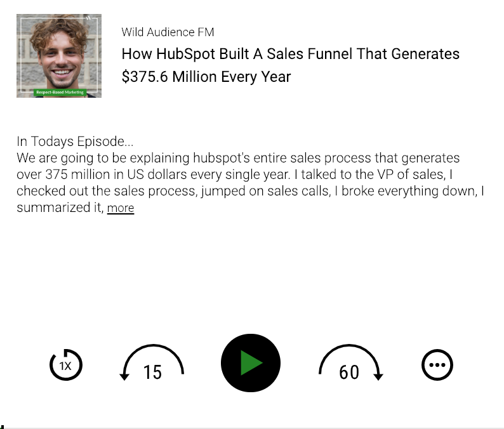Open the podcast cover art thumbnail

(x=59, y=56)
